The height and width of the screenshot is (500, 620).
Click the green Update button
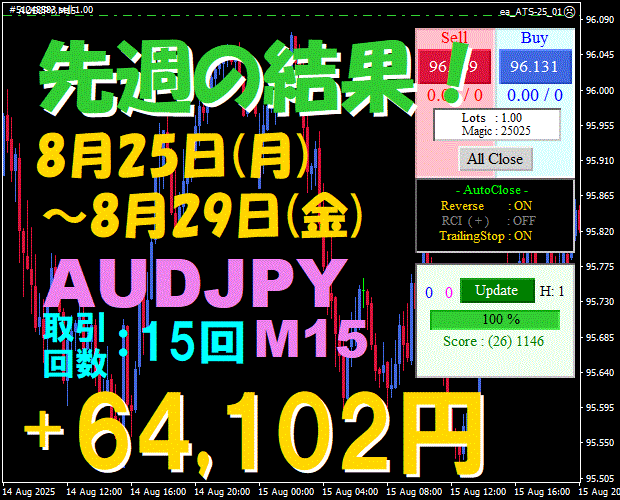[x=497, y=291]
